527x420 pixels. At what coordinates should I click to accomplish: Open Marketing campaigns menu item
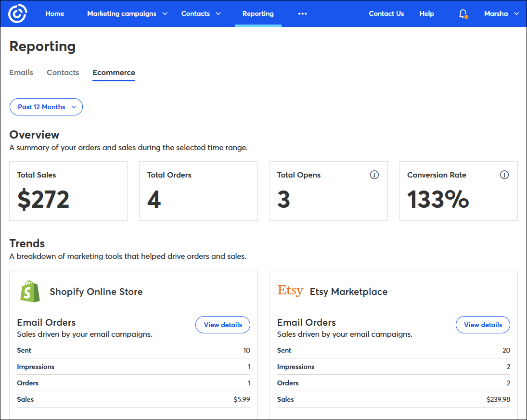122,14
